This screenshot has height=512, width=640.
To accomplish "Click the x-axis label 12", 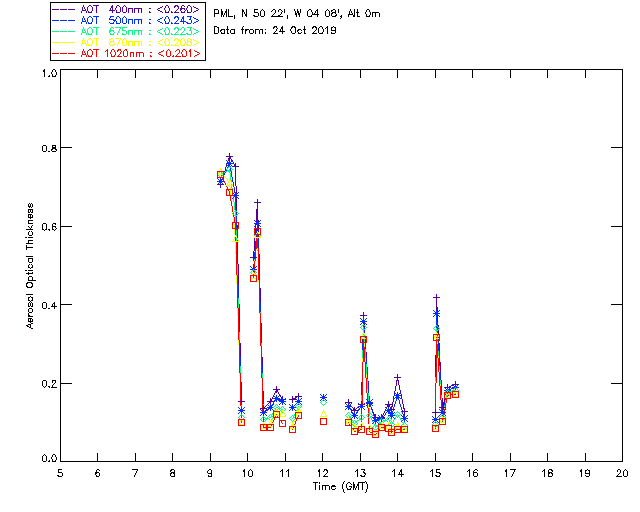I will click(322, 473).
